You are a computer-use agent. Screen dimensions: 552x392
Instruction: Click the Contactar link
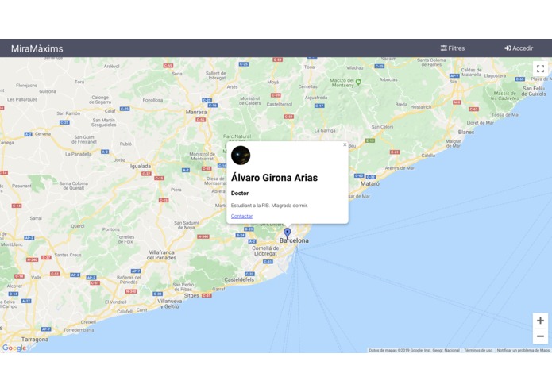point(242,216)
